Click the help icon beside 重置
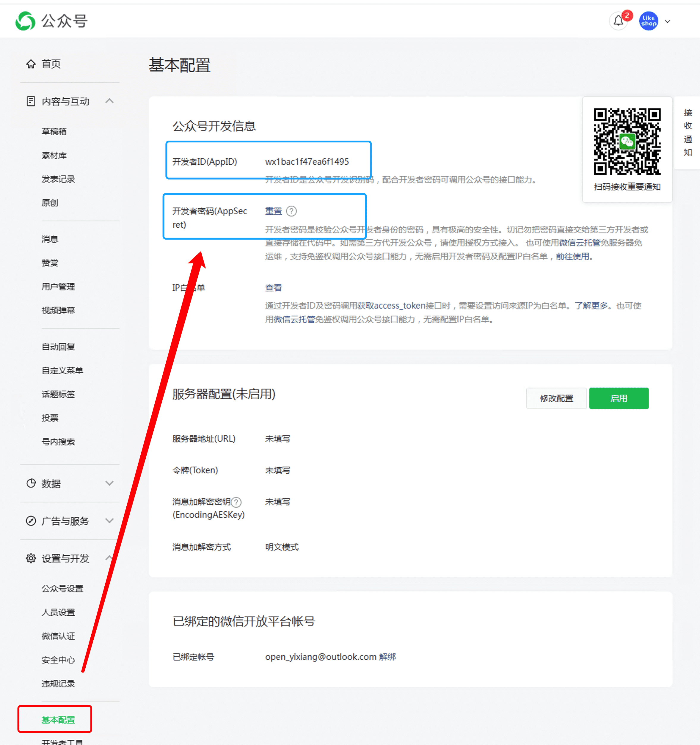Screen dimensions: 700x745 [291, 211]
